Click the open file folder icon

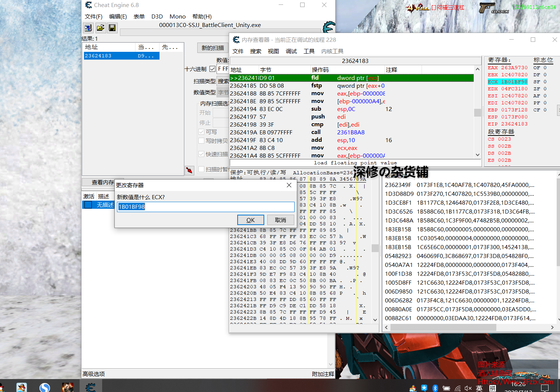point(100,28)
